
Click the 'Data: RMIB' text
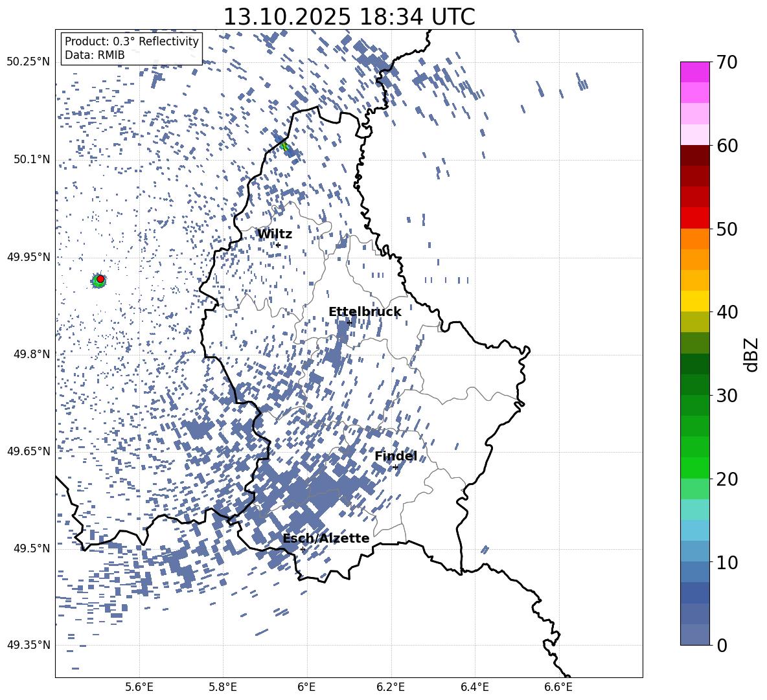coord(95,55)
